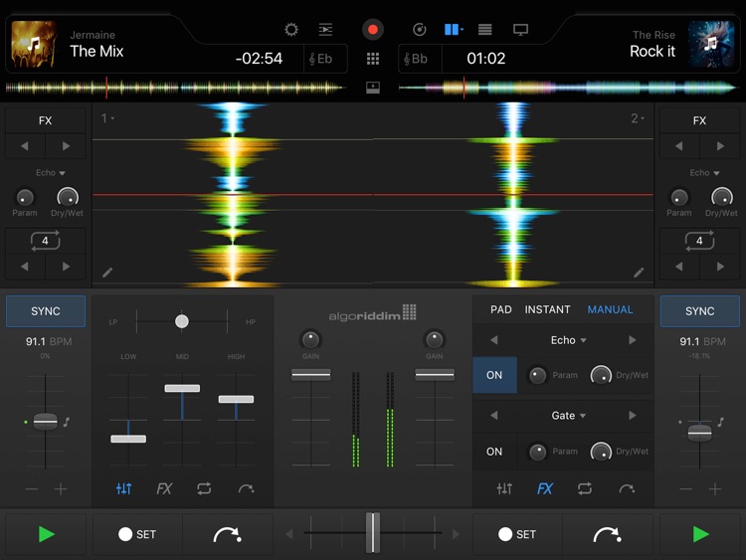Click the crossfader slider handle
This screenshot has height=560, width=746.
pyautogui.click(x=372, y=533)
